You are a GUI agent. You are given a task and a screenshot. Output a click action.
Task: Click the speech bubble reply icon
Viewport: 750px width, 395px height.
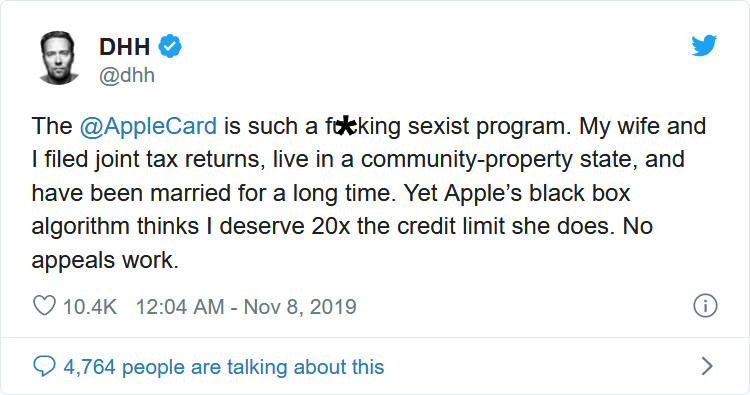point(44,366)
